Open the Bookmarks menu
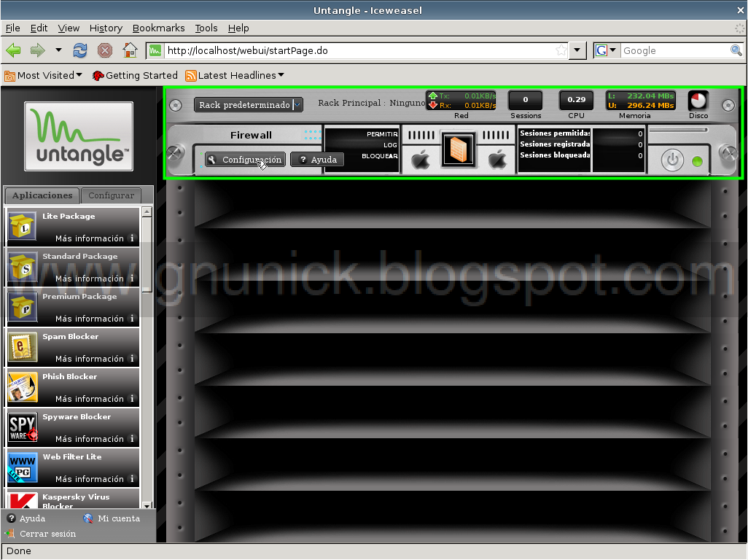 click(x=158, y=28)
